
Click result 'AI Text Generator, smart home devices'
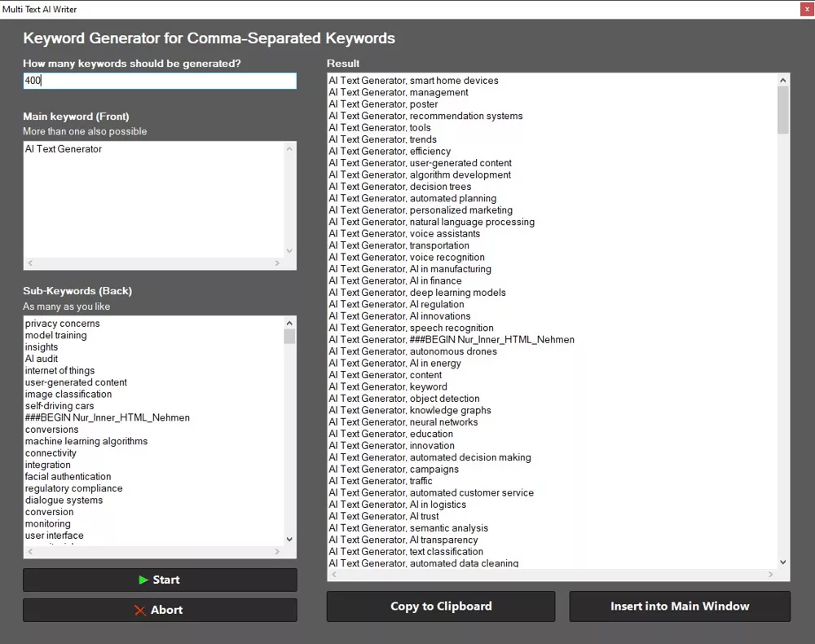413,81
